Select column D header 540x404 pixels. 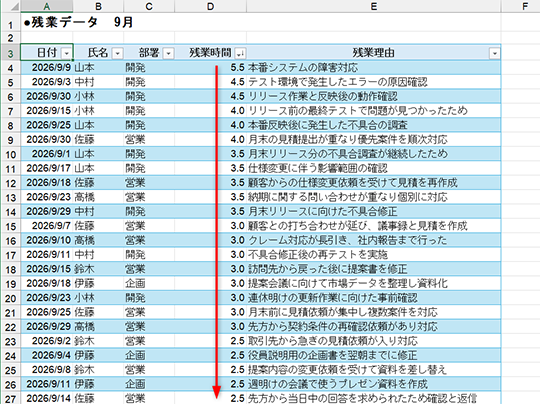[210, 6]
